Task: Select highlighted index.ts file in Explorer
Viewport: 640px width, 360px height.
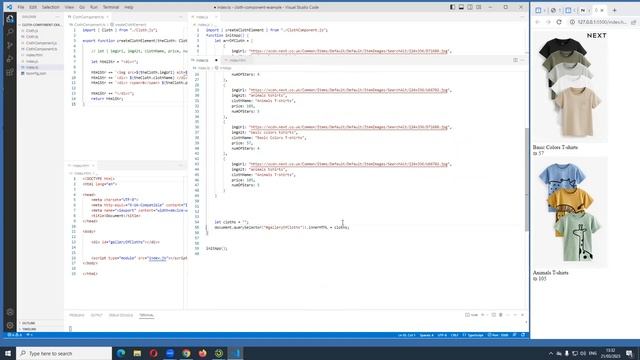Action: [41, 67]
